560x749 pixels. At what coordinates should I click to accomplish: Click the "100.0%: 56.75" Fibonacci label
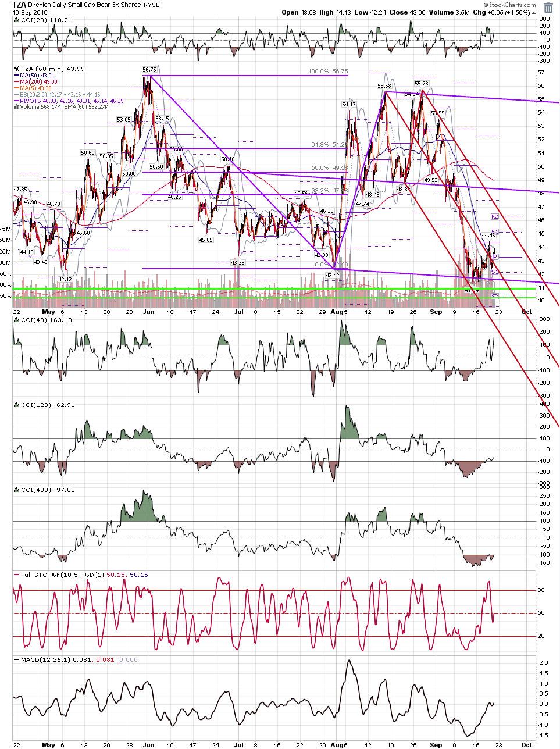pyautogui.click(x=328, y=72)
